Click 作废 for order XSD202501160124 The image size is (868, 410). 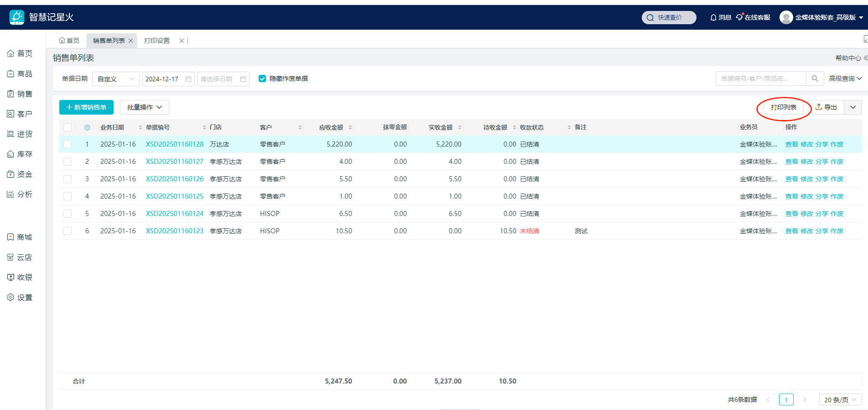837,214
